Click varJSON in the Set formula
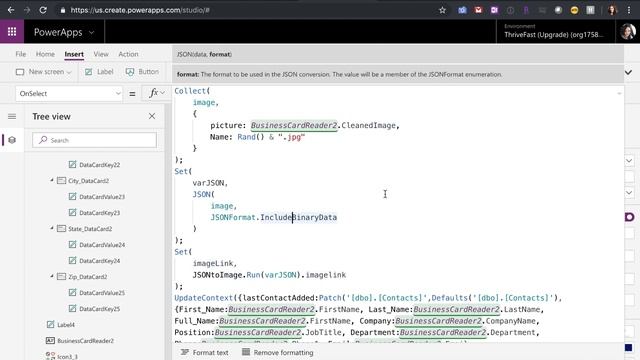Viewport: 640px width, 360px height. pyautogui.click(x=208, y=183)
